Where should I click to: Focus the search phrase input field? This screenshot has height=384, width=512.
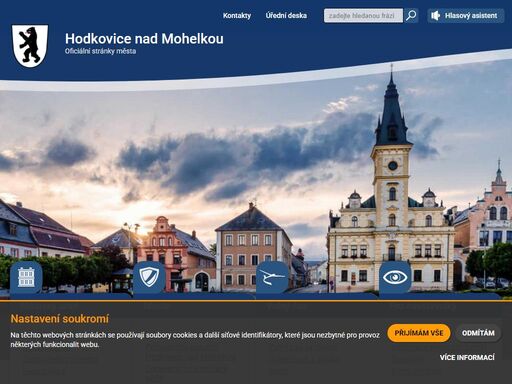pos(363,16)
